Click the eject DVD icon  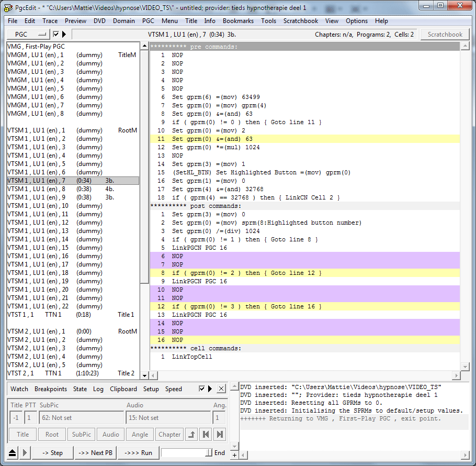click(x=12, y=453)
